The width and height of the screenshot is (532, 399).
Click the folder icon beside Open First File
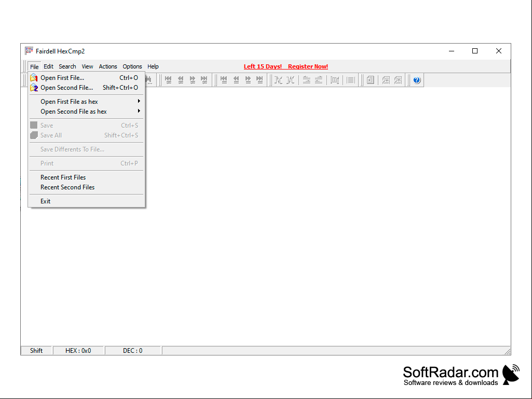point(34,78)
